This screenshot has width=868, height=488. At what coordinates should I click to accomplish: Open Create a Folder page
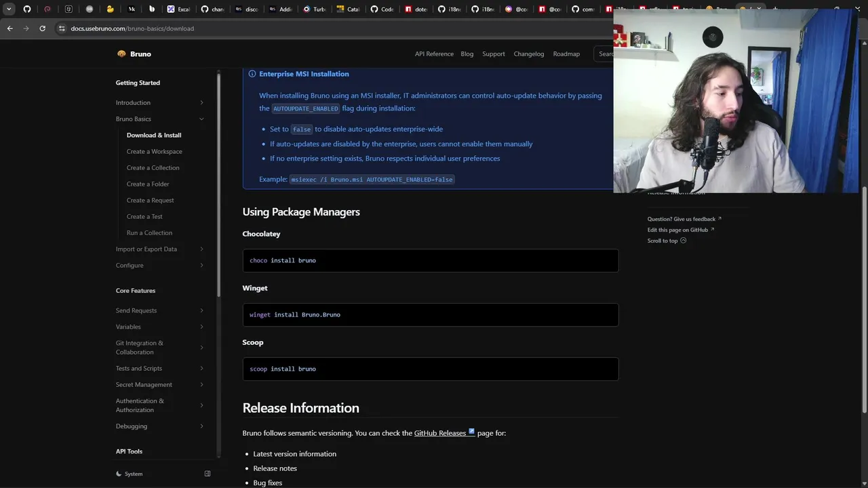(148, 184)
